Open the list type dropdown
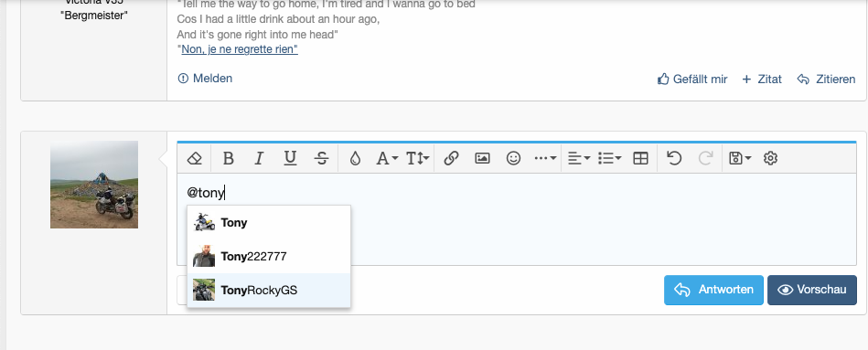 pyautogui.click(x=609, y=159)
